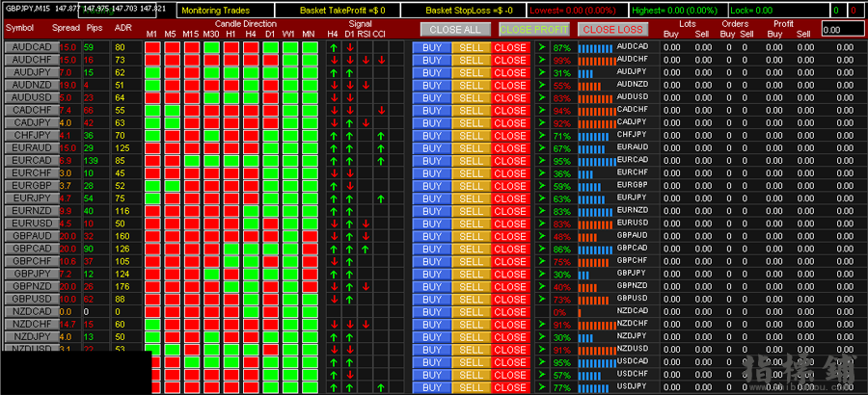868x395 pixels.
Task: Click CLOSE for NZDCHF row
Action: tap(510, 325)
